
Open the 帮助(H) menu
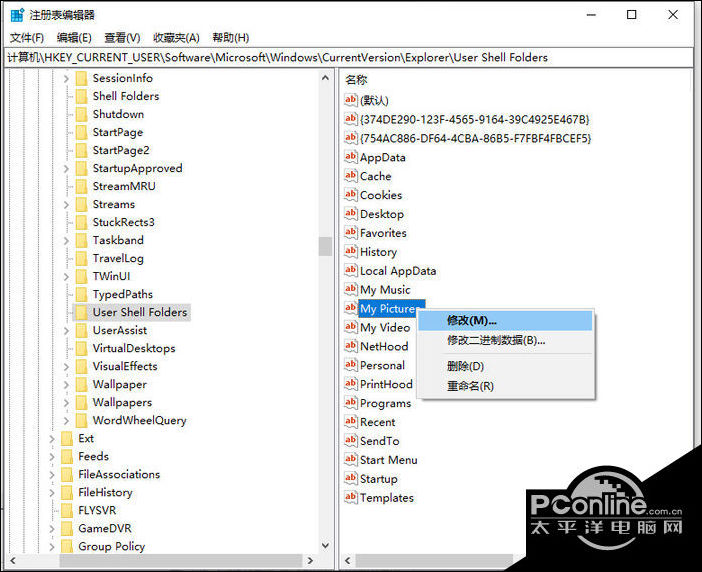231,38
